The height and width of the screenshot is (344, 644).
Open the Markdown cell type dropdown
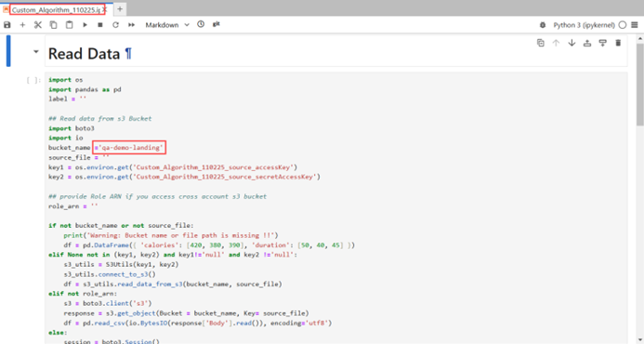(167, 25)
